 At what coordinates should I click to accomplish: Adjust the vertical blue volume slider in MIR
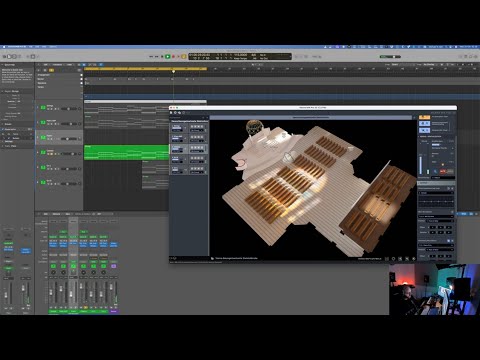[421, 164]
